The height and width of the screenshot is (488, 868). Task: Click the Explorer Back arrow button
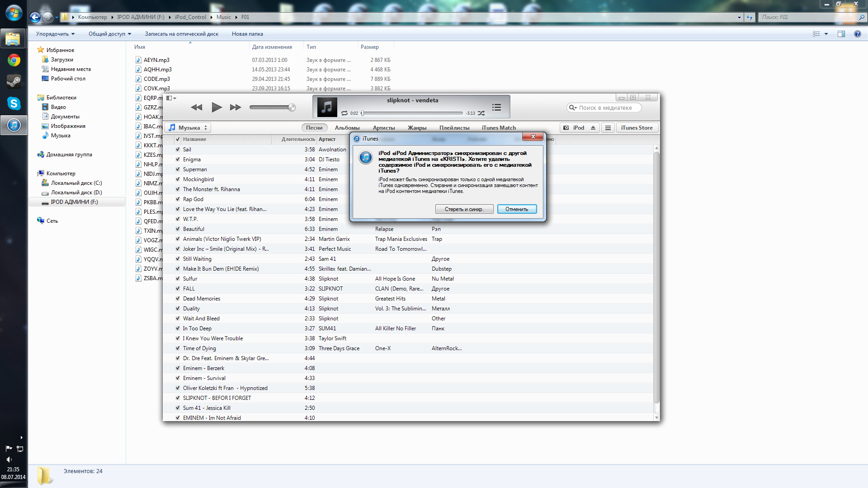point(35,17)
